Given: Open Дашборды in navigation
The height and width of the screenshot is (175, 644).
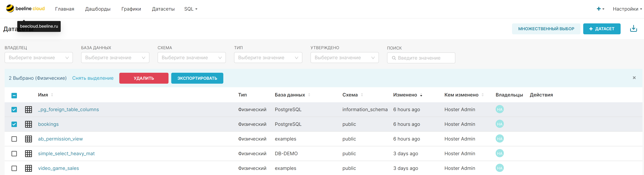Looking at the screenshot, I should coord(98,9).
